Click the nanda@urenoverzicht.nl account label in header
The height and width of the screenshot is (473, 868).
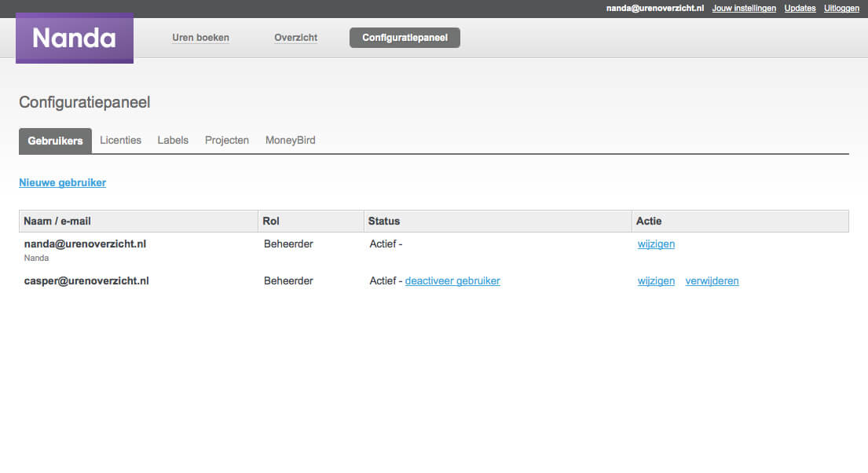(x=655, y=9)
